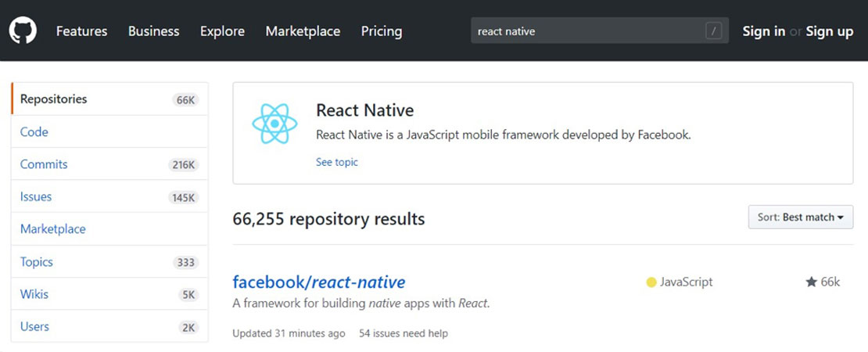Click the slash shortcut key icon
Viewport: 868px width, 352px height.
point(713,31)
